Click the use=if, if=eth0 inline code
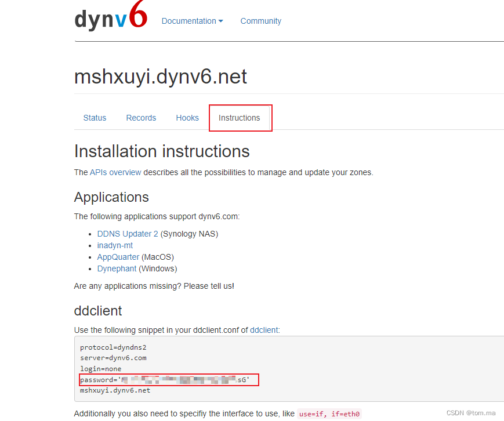 click(329, 414)
